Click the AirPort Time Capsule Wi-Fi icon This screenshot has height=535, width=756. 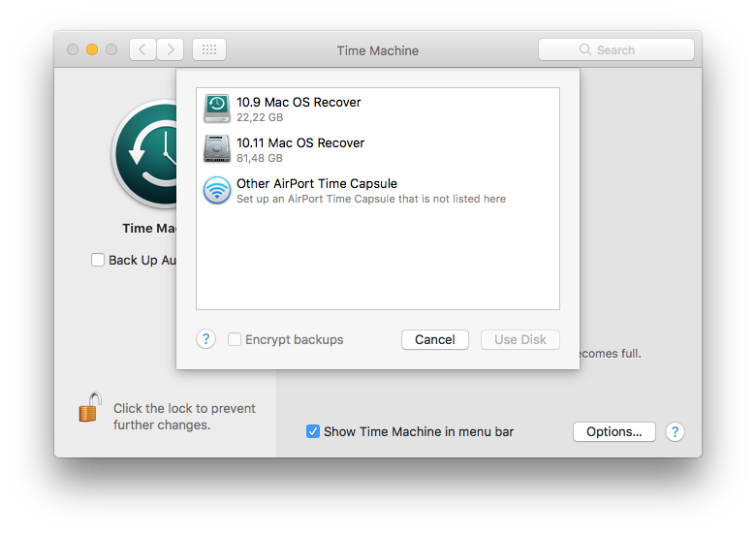point(217,190)
